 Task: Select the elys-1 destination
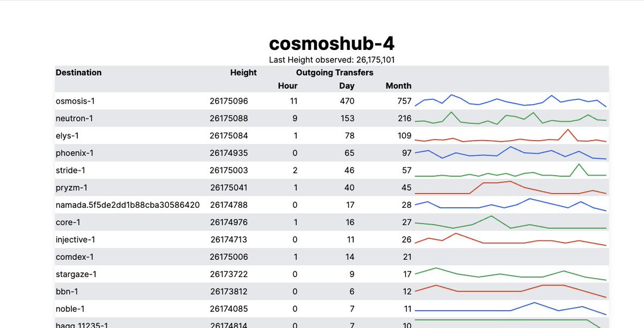[x=67, y=136]
